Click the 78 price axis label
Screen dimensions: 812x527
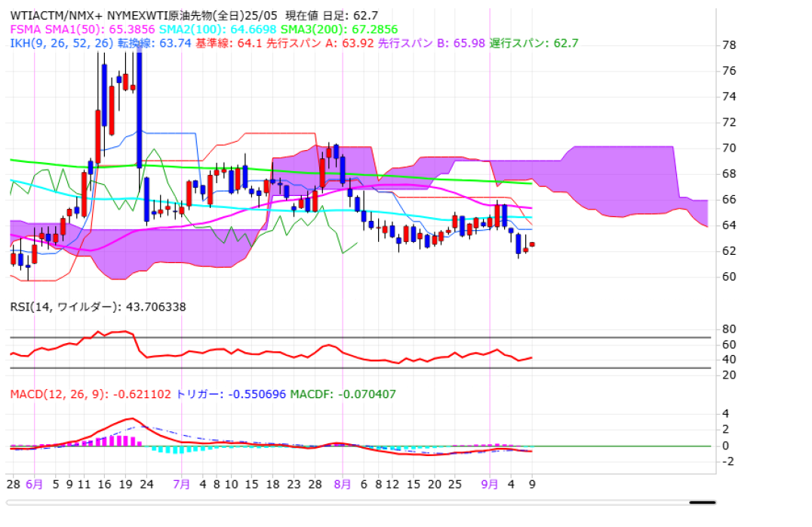coord(729,45)
